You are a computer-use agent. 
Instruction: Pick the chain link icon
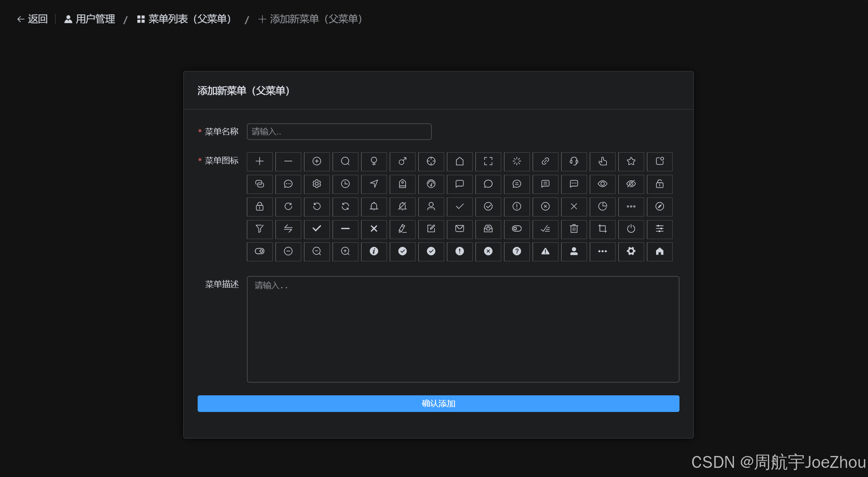(545, 161)
